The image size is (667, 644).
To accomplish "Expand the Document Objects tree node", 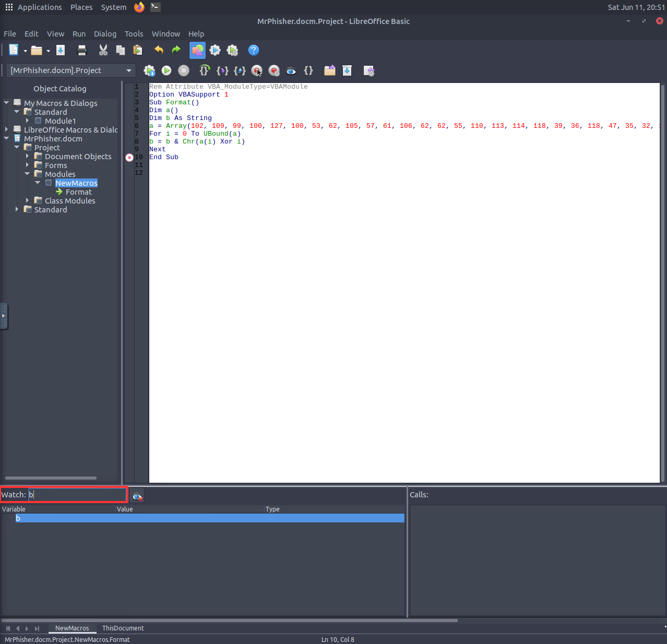I will click(28, 156).
